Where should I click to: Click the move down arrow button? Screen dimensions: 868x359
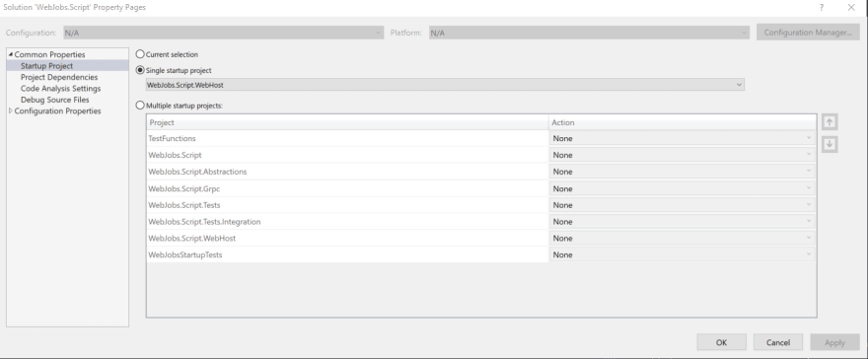(830, 144)
